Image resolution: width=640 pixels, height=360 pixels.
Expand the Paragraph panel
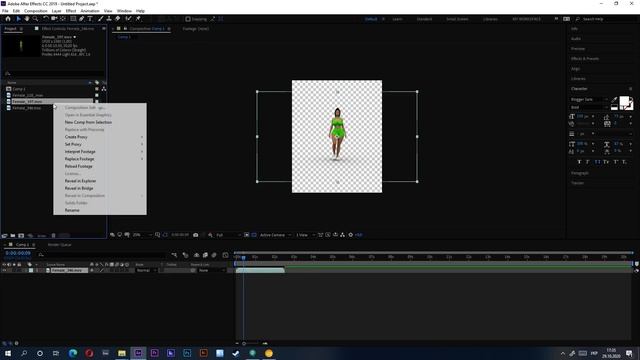(x=580, y=173)
